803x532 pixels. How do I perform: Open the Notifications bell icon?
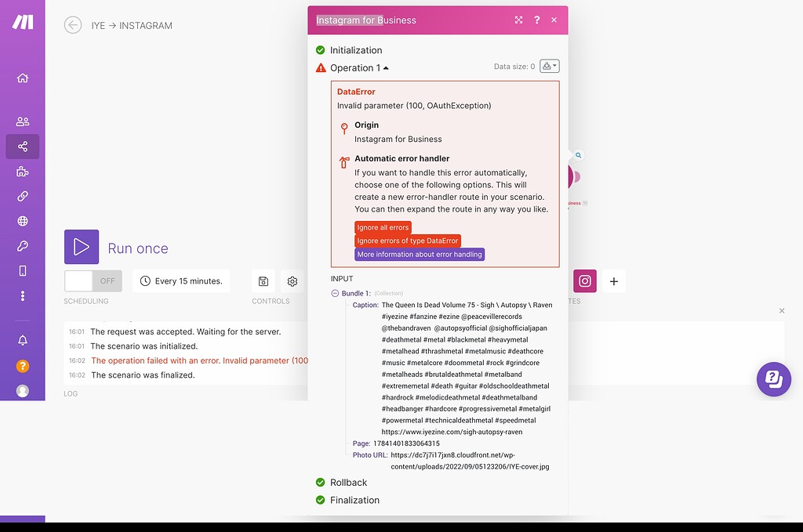click(23, 340)
